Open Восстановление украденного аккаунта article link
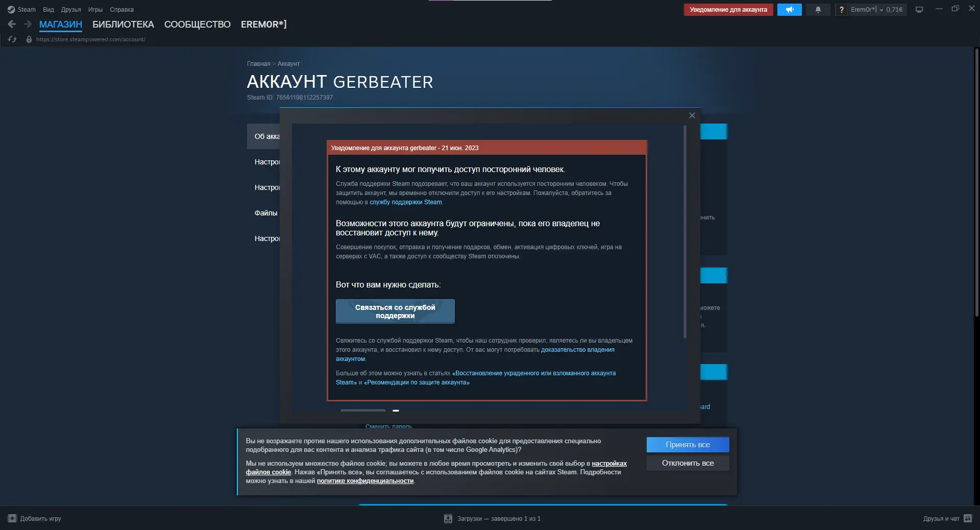 point(534,373)
